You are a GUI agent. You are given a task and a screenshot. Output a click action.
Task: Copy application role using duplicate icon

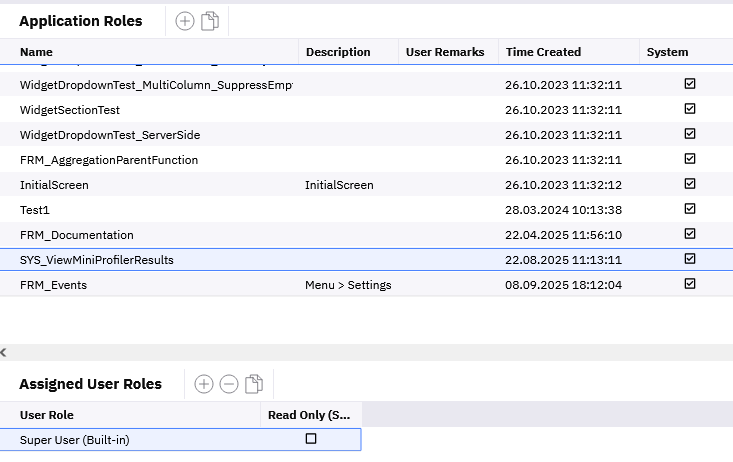pos(210,21)
